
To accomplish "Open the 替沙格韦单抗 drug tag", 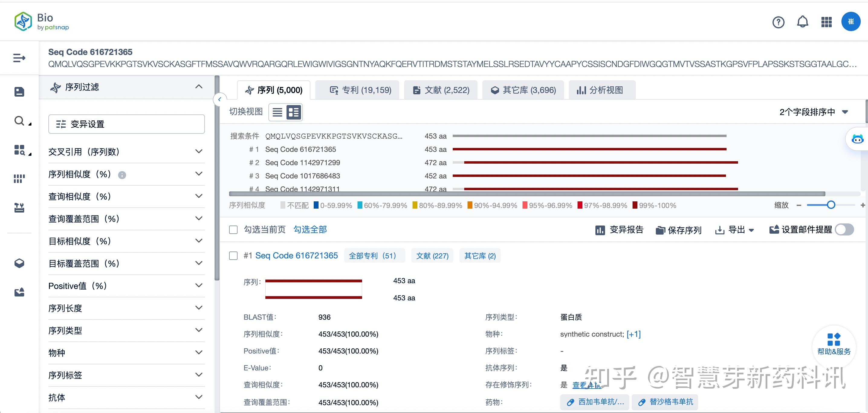I will pyautogui.click(x=665, y=402).
